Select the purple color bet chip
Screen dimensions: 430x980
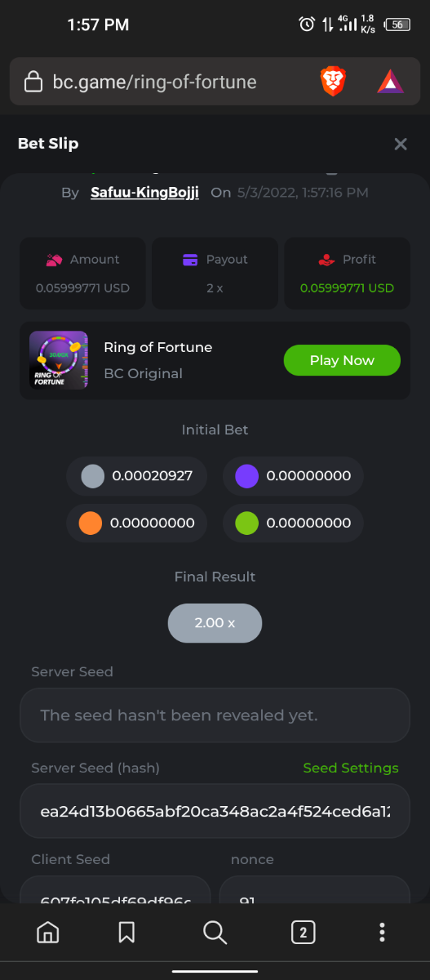point(293,475)
